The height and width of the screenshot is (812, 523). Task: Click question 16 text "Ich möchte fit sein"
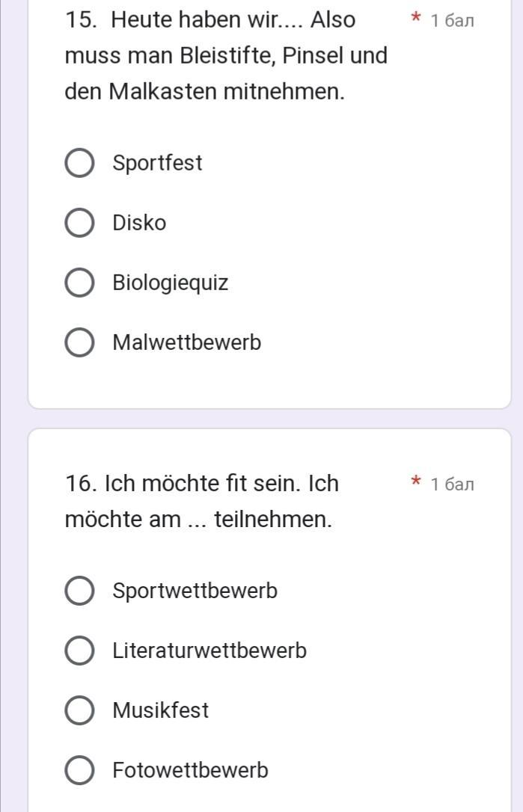pos(202,484)
